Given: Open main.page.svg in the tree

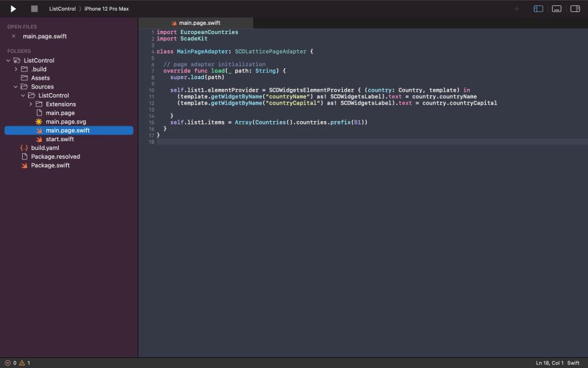Looking at the screenshot, I should coord(65,122).
